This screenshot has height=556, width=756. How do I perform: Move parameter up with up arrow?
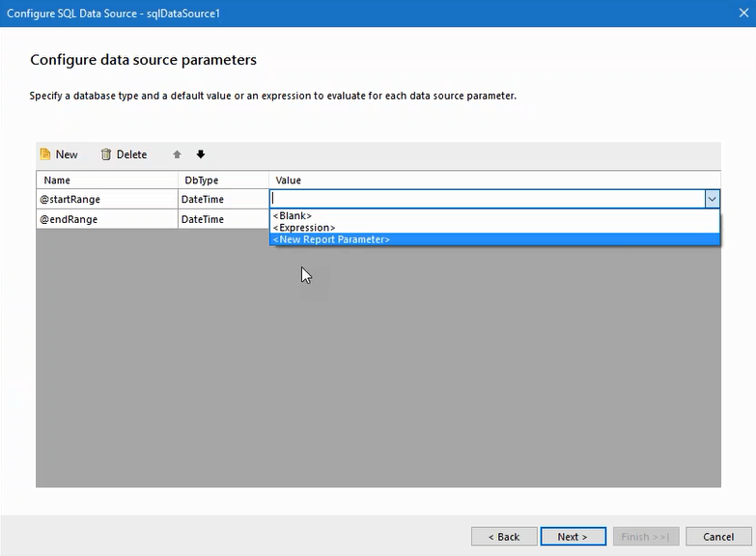[x=177, y=154]
